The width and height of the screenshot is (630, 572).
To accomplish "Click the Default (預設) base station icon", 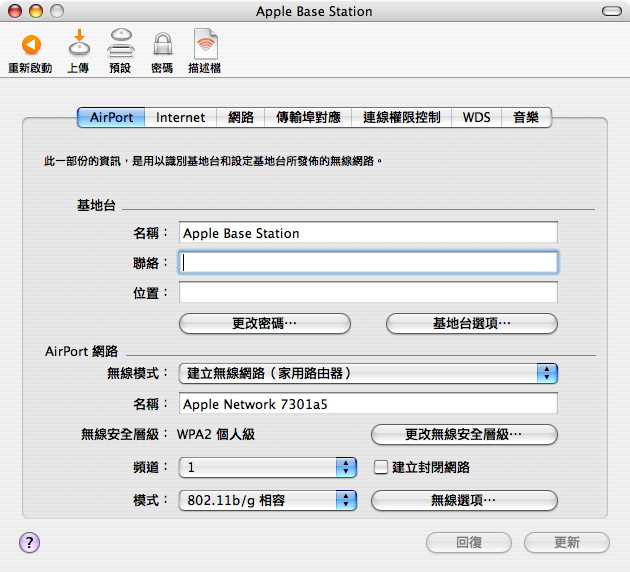I will [121, 43].
